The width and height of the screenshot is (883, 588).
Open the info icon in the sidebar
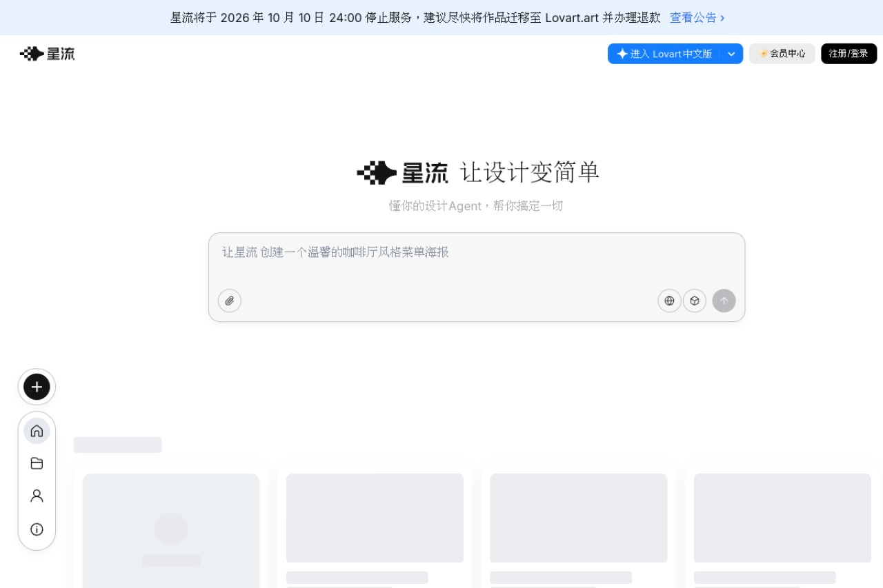point(37,529)
